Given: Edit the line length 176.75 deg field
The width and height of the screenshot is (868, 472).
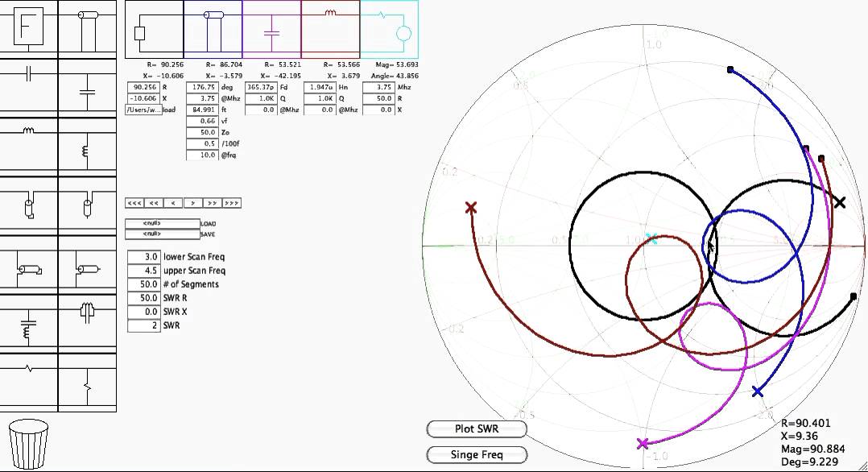Looking at the screenshot, I should (203, 87).
